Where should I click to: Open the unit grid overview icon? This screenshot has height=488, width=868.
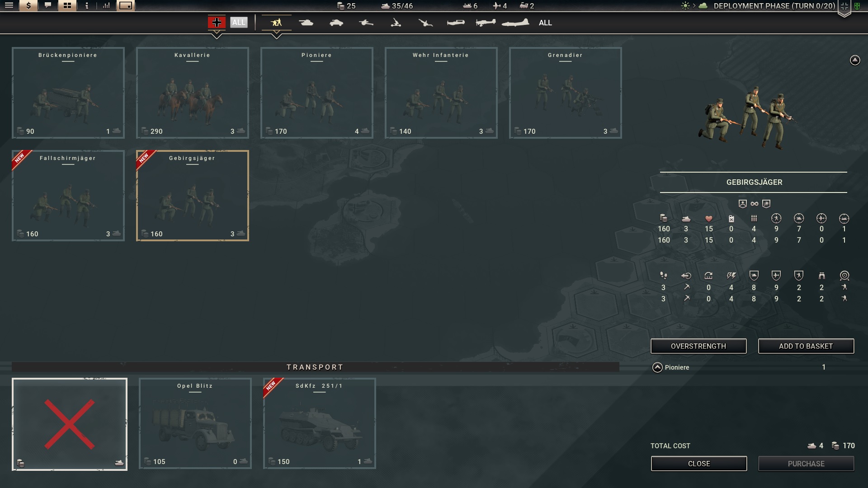pos(67,6)
